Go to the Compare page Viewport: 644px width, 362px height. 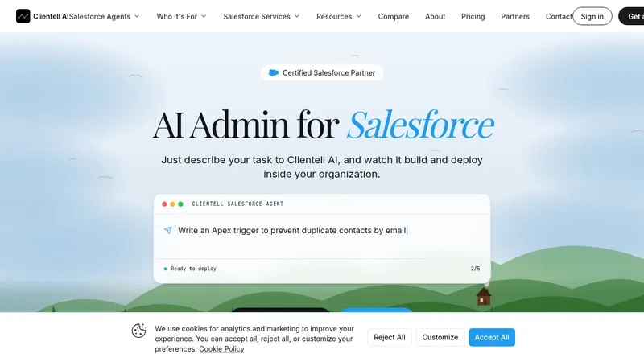tap(393, 16)
